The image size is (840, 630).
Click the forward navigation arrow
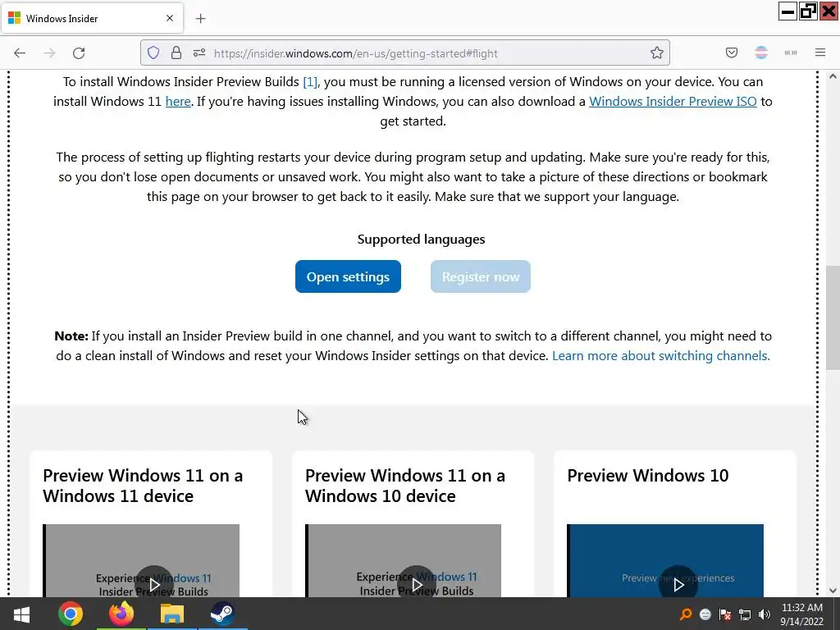(x=49, y=53)
